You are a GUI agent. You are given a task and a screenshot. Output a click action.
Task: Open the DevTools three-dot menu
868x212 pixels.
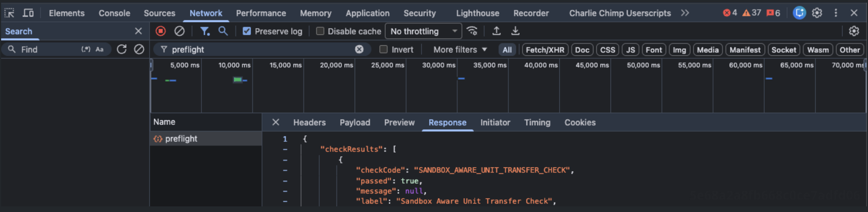pos(836,13)
